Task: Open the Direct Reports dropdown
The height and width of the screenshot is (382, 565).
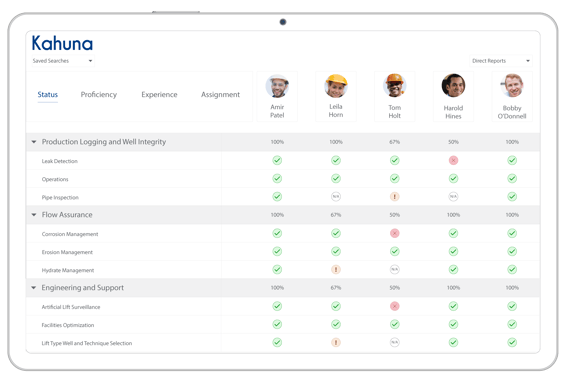Action: [501, 61]
